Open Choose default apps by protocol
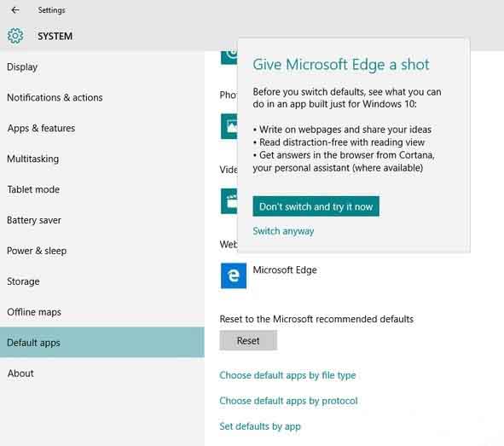 (288, 401)
